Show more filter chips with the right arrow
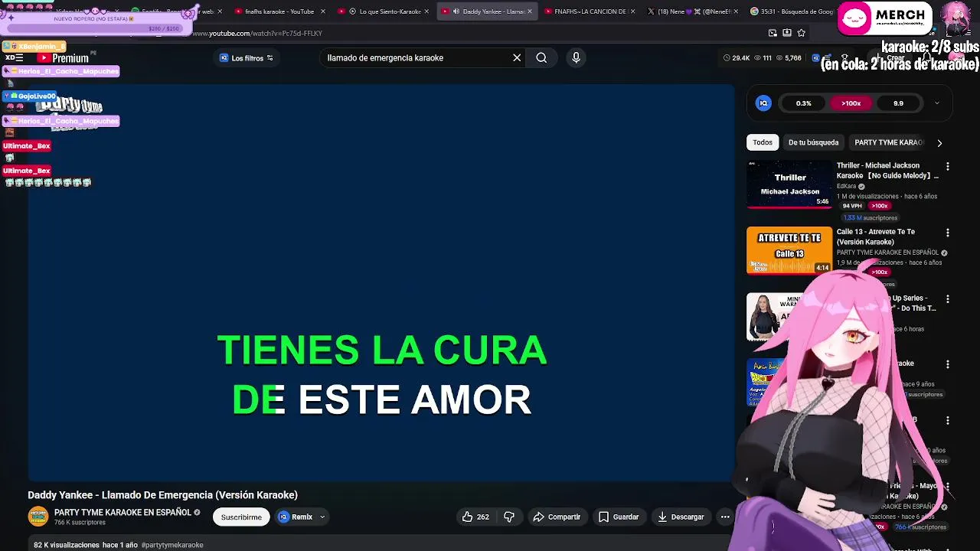The image size is (980, 551). pos(939,142)
